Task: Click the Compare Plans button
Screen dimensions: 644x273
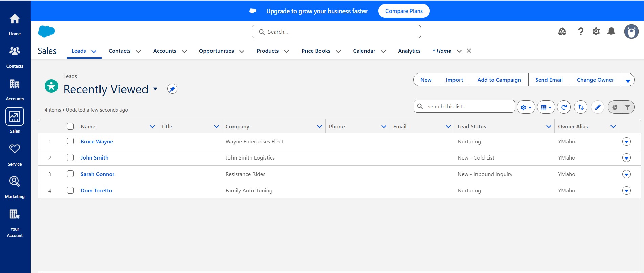Action: click(404, 11)
